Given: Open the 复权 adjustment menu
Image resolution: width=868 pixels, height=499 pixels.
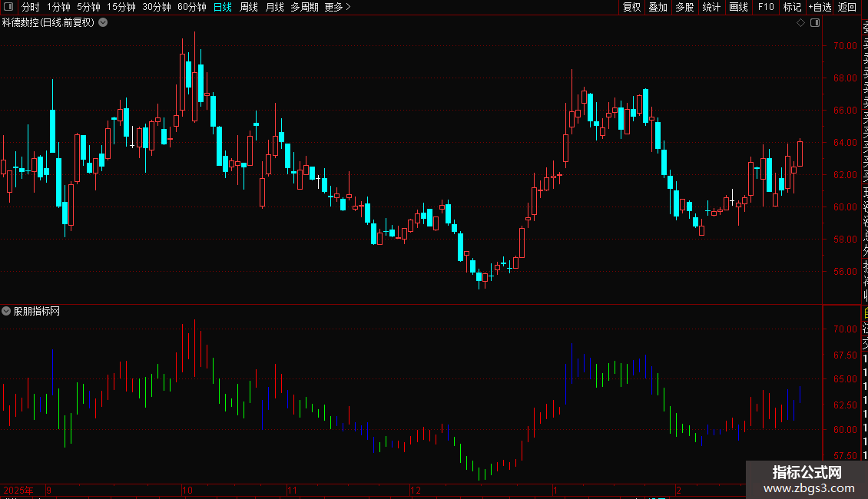Looking at the screenshot, I should pos(631,7).
